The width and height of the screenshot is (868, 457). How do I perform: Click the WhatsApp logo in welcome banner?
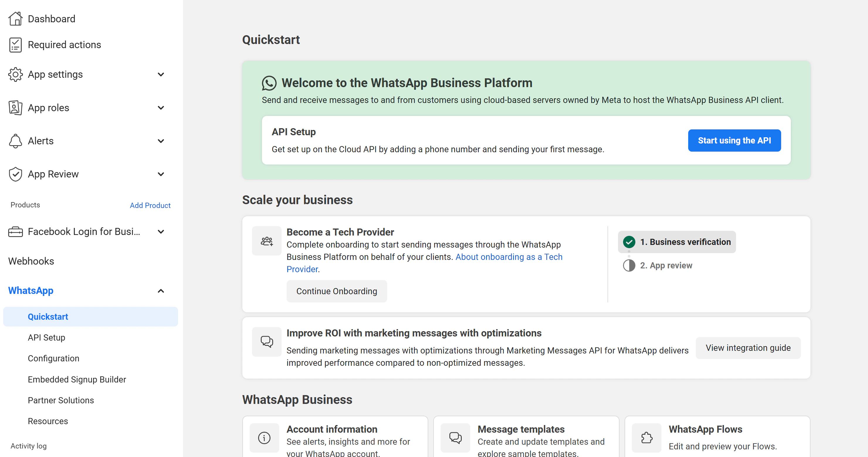[x=269, y=83]
